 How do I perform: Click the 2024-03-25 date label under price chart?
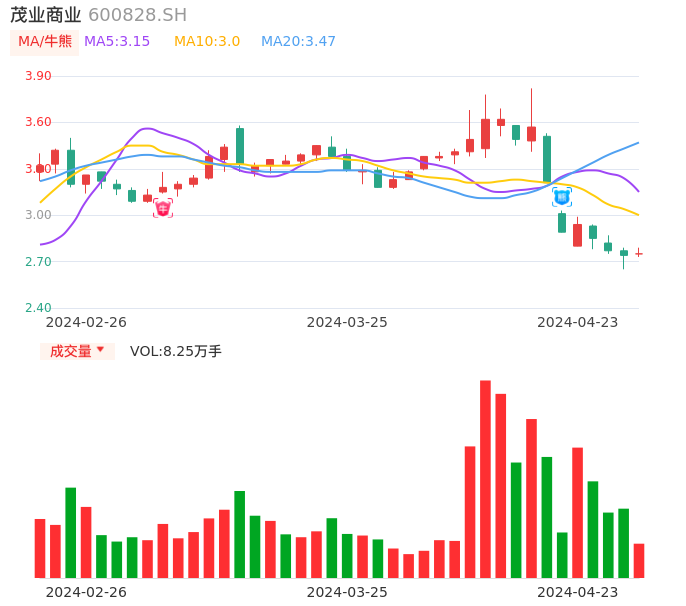coord(347,322)
